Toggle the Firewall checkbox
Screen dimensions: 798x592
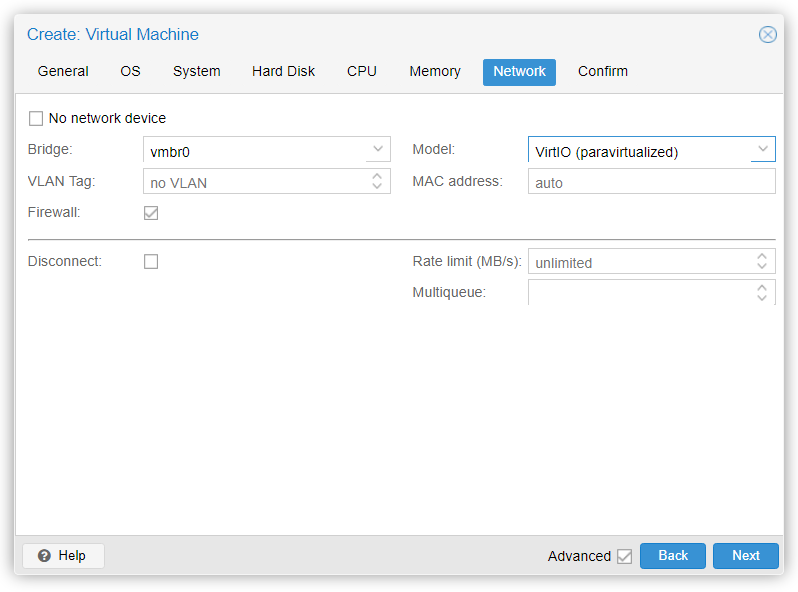coord(151,213)
